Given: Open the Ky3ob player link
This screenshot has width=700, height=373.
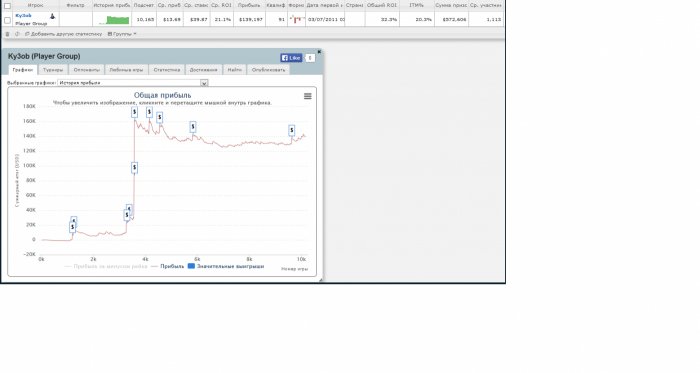Looking at the screenshot, I should (x=23, y=16).
